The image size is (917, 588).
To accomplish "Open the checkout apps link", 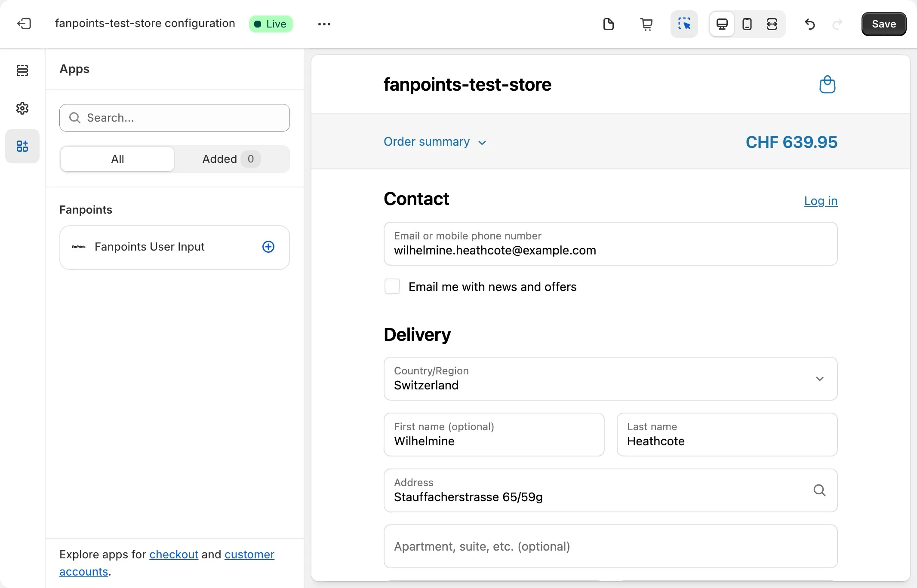I will click(x=174, y=554).
